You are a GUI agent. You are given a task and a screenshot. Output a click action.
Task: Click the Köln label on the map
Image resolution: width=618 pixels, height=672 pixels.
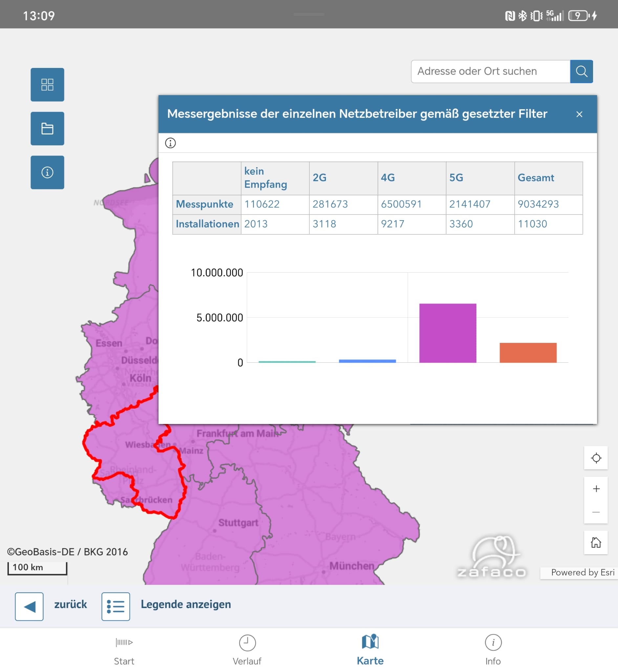[140, 378]
